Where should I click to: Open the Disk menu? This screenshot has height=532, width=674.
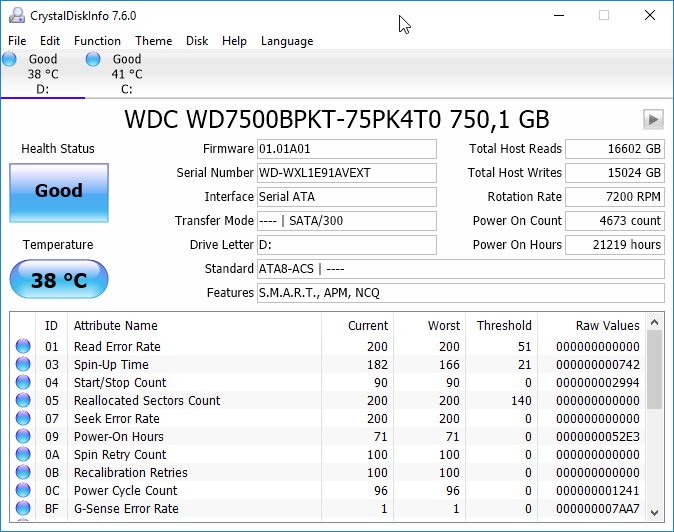tap(197, 41)
